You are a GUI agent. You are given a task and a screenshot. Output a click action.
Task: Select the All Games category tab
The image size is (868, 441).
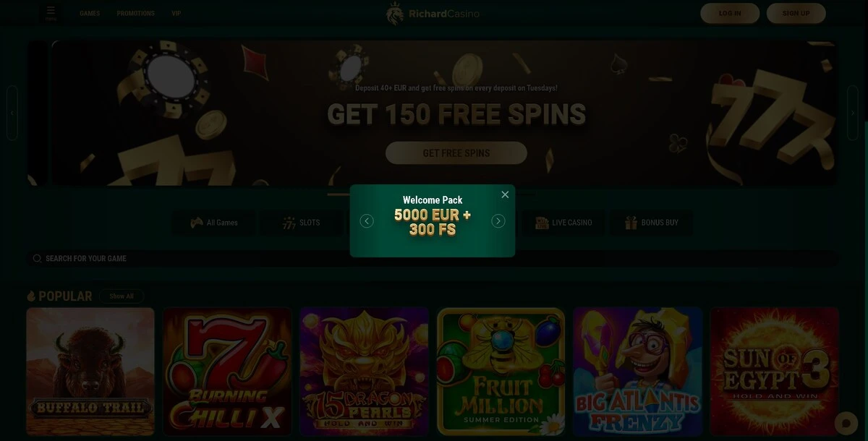tap(213, 223)
